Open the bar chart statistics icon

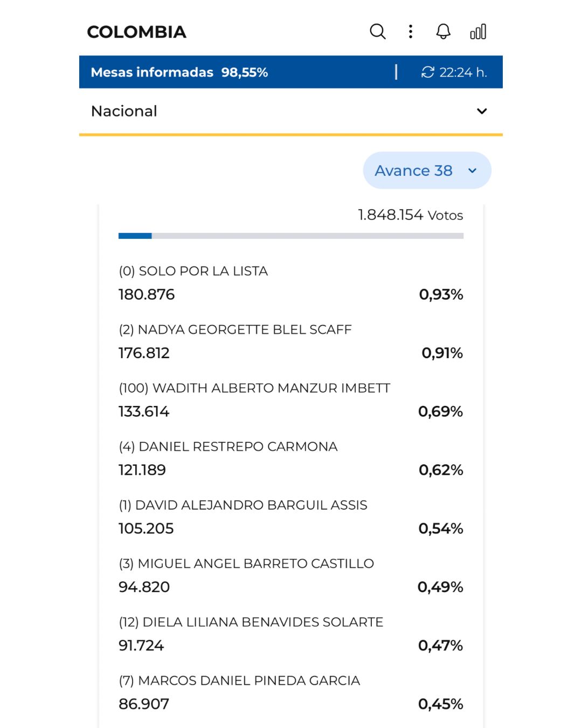478,32
